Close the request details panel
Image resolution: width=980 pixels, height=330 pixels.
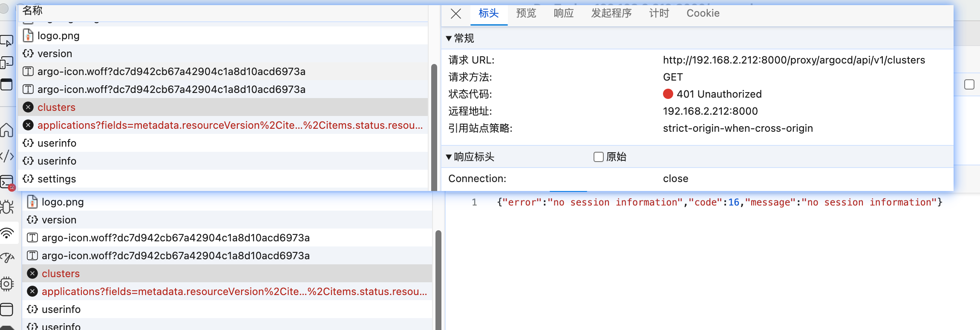pos(455,14)
